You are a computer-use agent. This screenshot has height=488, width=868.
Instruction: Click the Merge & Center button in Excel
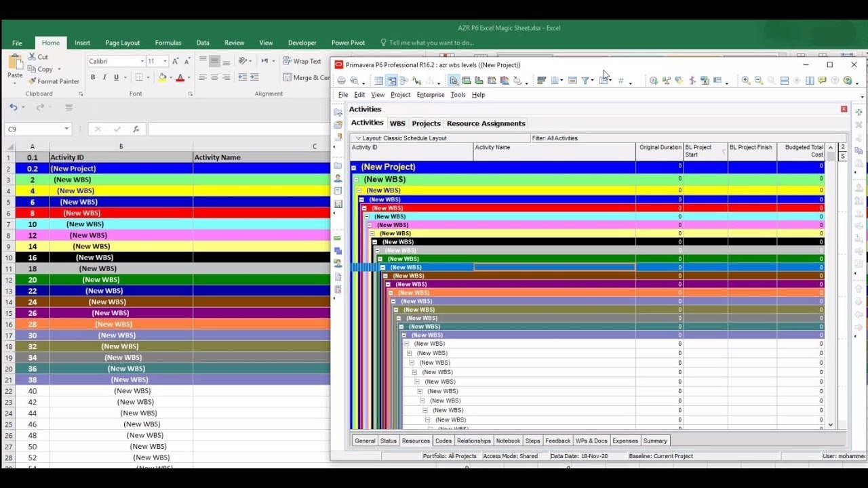[307, 77]
